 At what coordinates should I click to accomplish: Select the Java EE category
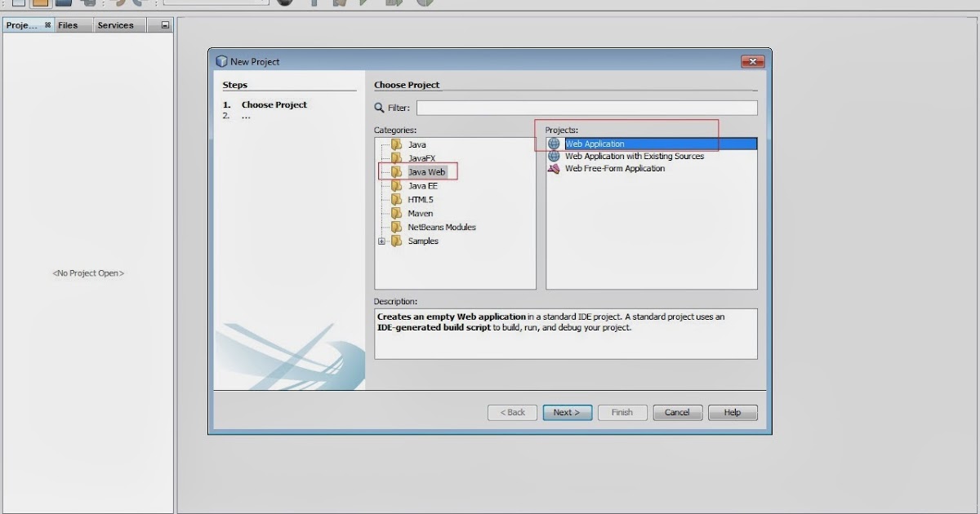click(x=422, y=186)
